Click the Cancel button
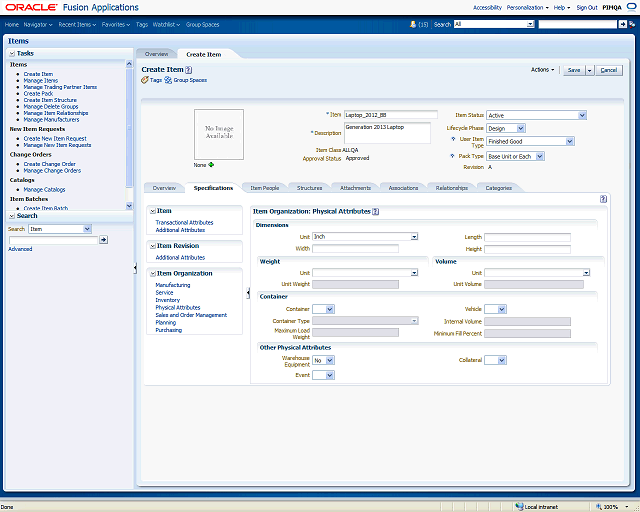The image size is (640, 512). pyautogui.click(x=609, y=70)
